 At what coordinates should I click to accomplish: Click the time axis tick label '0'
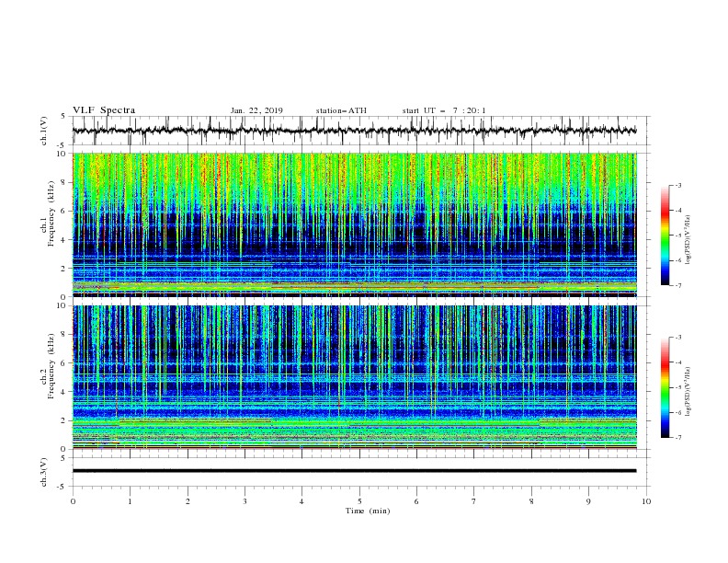coord(73,501)
